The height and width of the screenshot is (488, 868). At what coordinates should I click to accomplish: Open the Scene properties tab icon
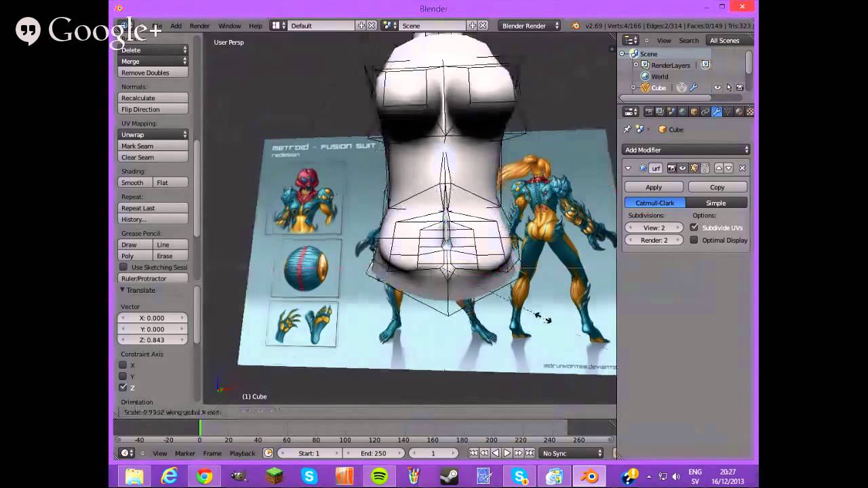671,112
